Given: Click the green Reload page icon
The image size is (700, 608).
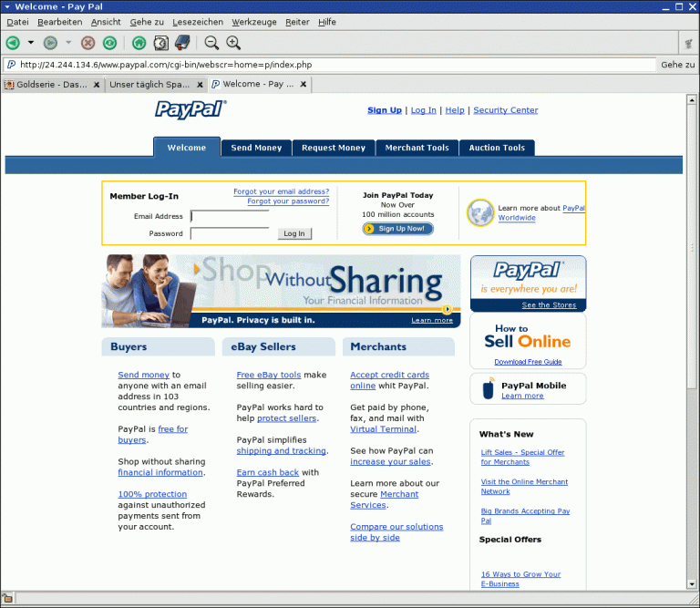Looking at the screenshot, I should [109, 43].
